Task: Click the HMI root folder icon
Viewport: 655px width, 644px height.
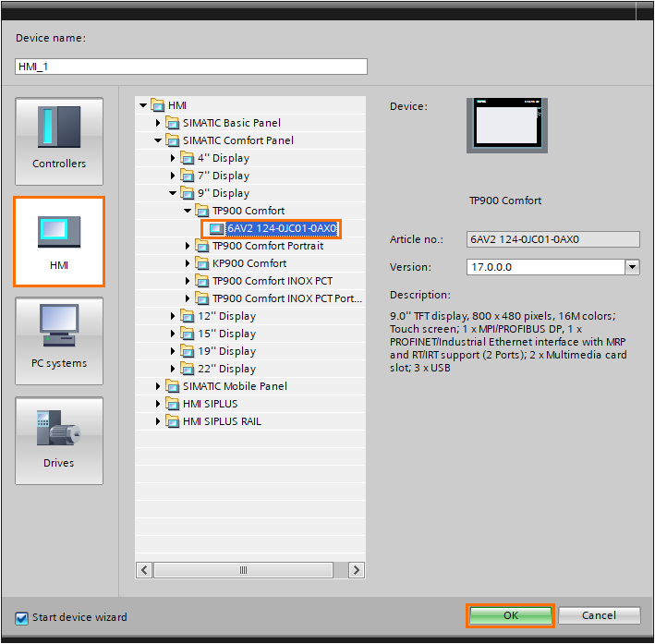Action: (157, 105)
